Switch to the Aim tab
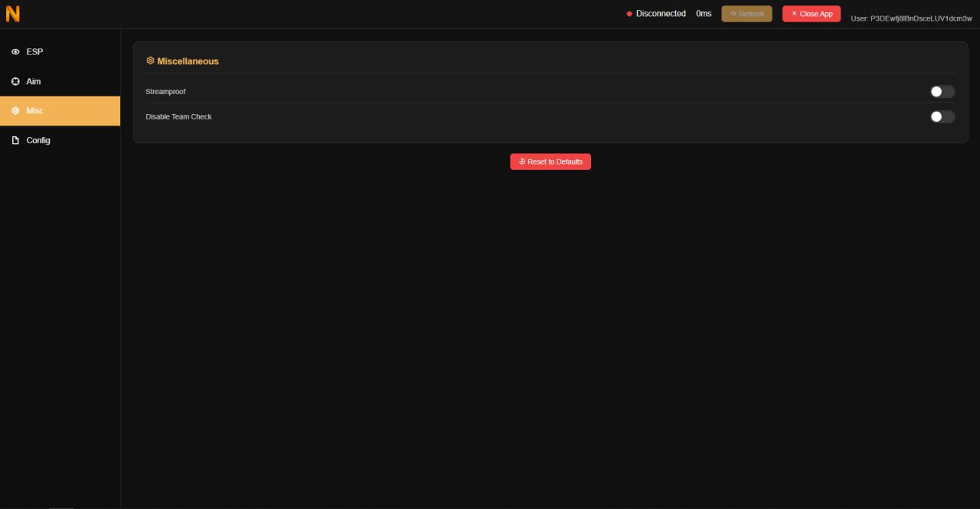The width and height of the screenshot is (980, 509). [x=34, y=81]
